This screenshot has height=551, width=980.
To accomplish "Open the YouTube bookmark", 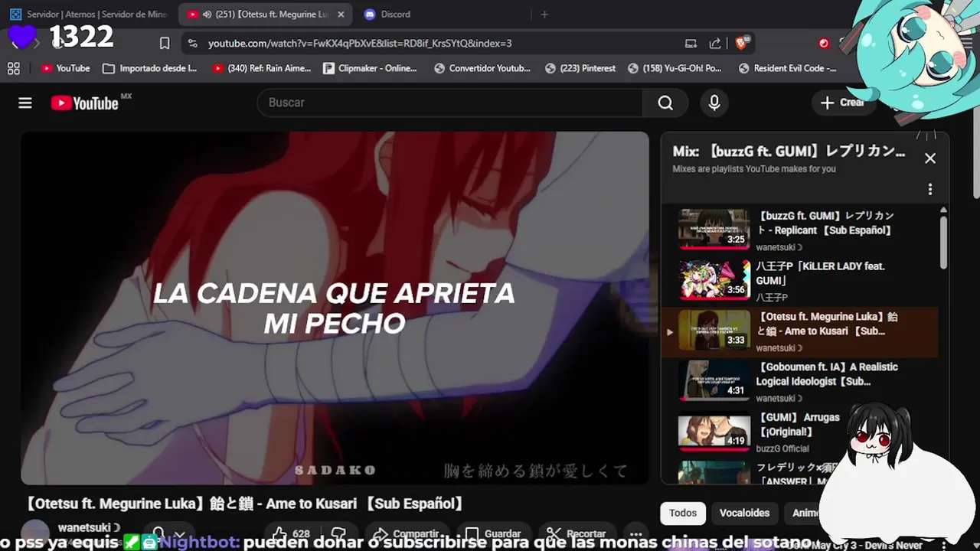I will click(66, 68).
